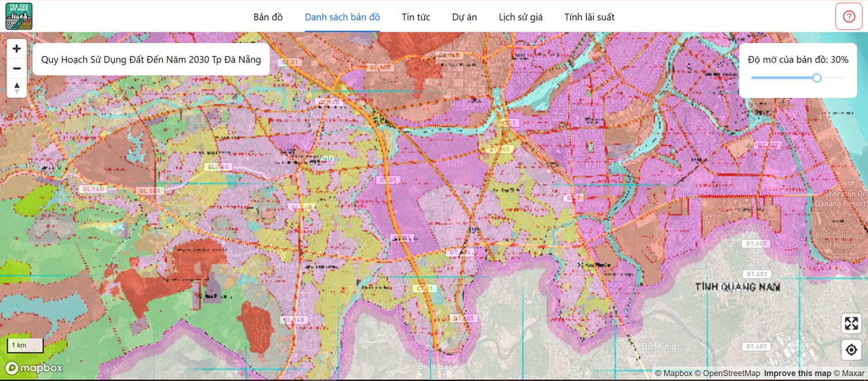The width and height of the screenshot is (868, 381).
Task: Open the Tính lãi suất calculator
Action: point(589,17)
